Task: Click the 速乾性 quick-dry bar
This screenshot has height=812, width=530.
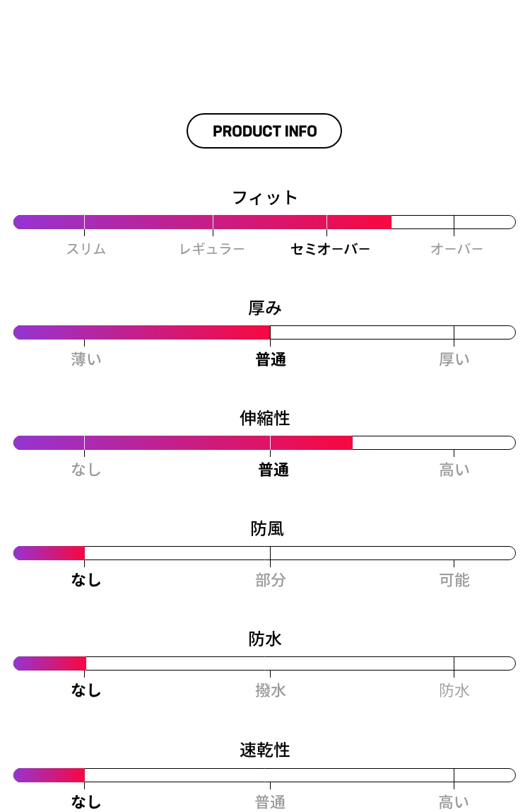Action: 264,775
